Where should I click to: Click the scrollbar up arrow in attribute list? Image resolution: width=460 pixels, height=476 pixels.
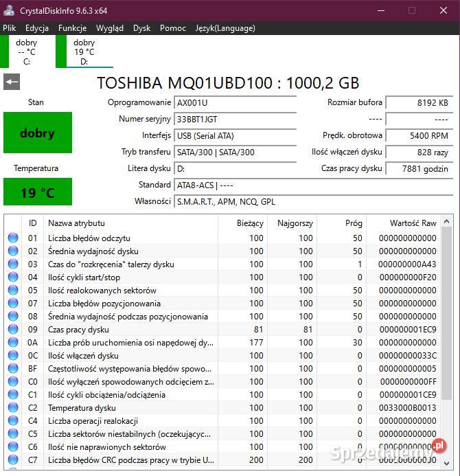tap(446, 222)
